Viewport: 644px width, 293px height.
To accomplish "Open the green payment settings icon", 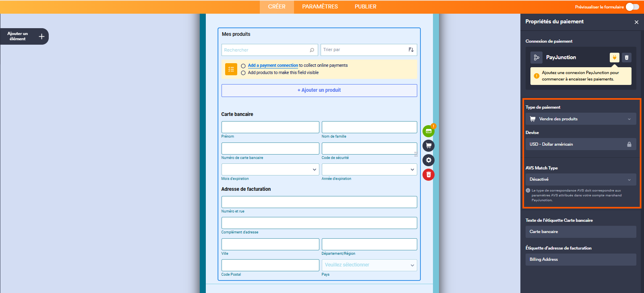I will point(429,131).
